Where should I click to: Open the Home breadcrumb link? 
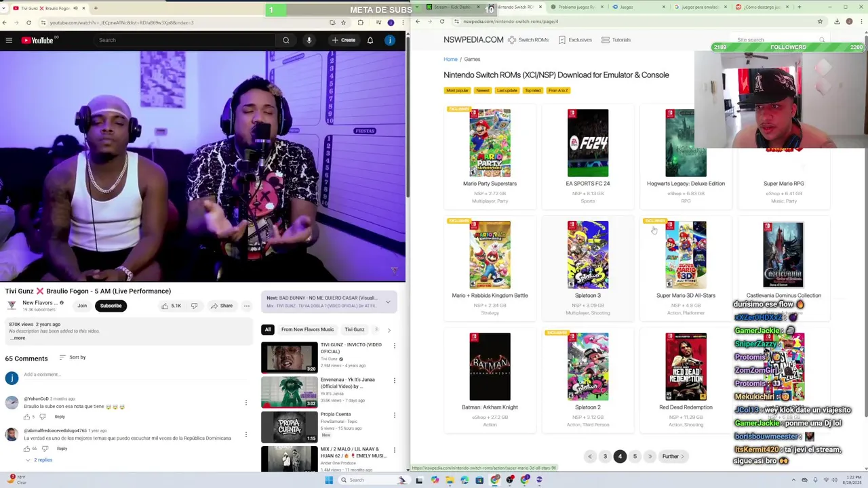pos(450,60)
